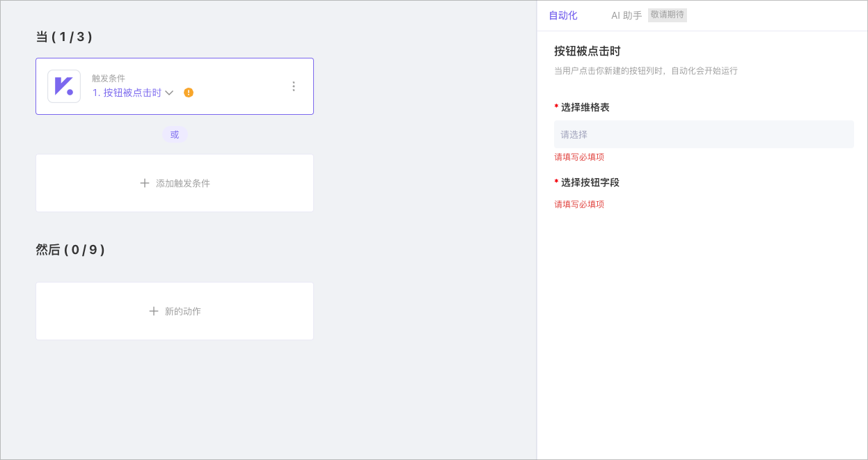Switch to the 自动化 tab

pos(562,15)
